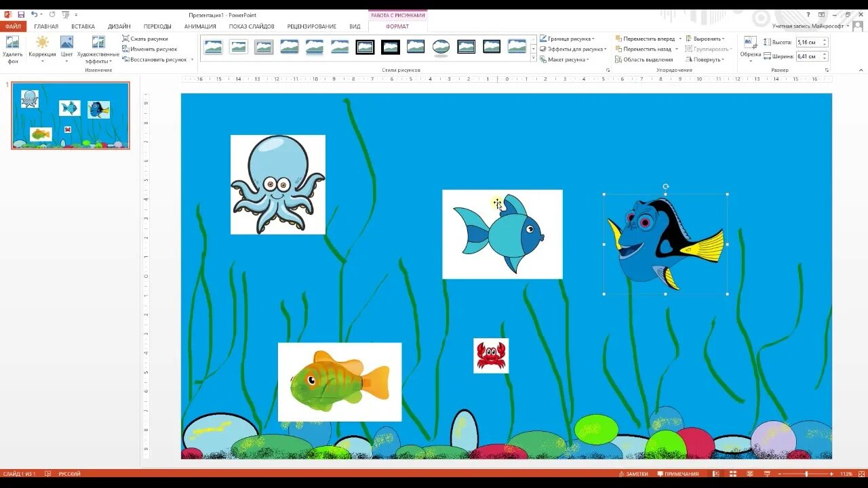Open PowerPoint Help question mark
Image resolution: width=868 pixels, height=488 pixels.
click(x=808, y=14)
